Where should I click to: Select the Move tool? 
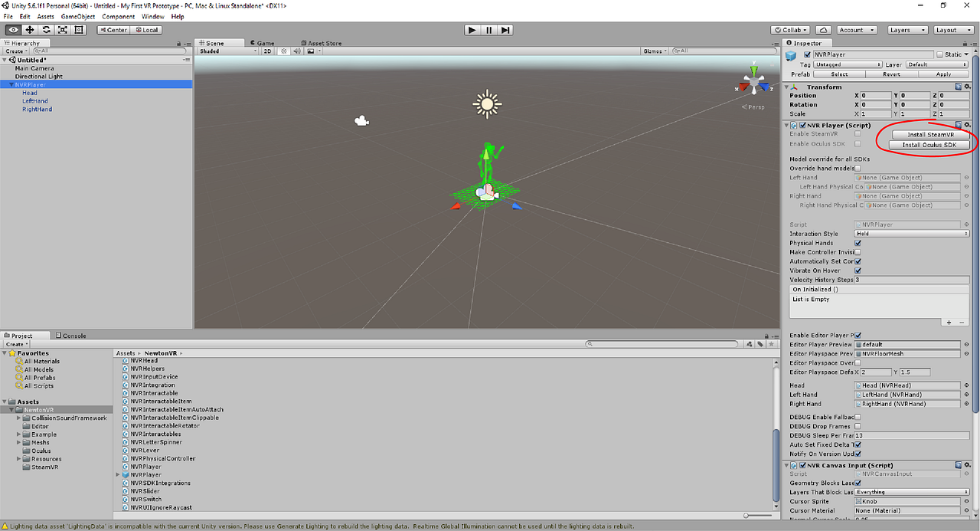coord(29,29)
